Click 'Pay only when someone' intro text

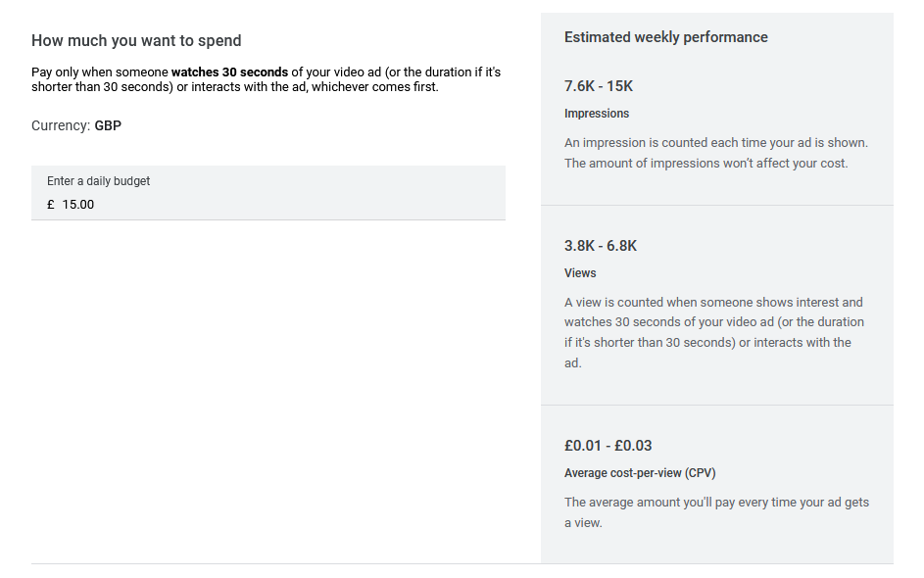tap(100, 72)
